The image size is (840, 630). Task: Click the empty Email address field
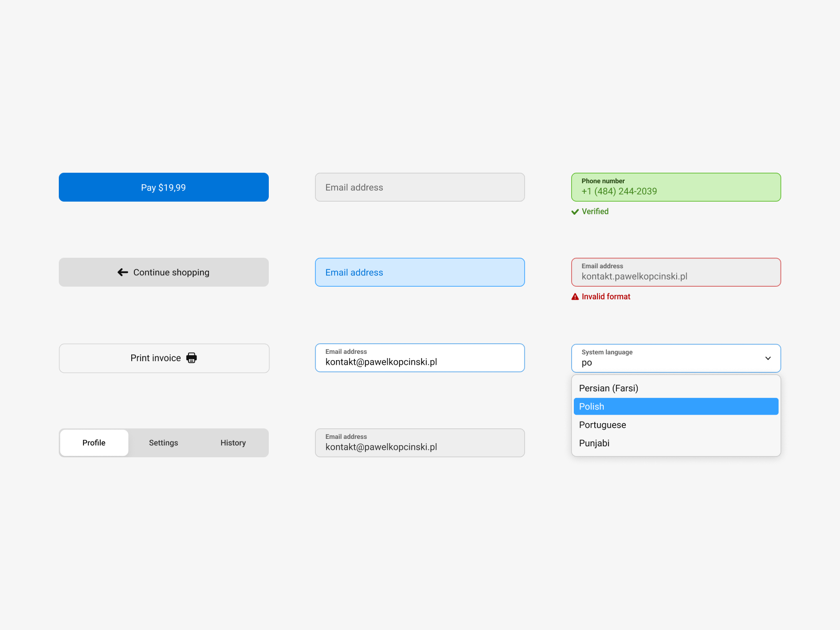[419, 187]
